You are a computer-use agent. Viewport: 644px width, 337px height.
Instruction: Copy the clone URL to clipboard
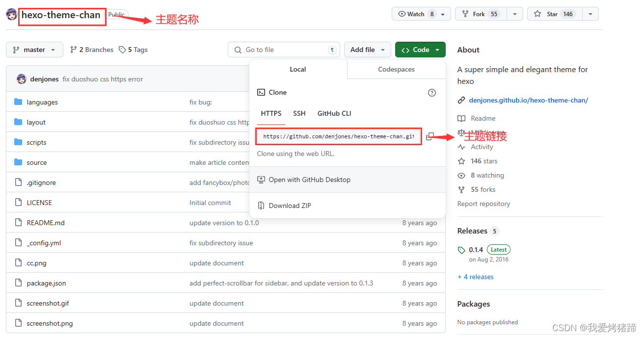coord(430,136)
